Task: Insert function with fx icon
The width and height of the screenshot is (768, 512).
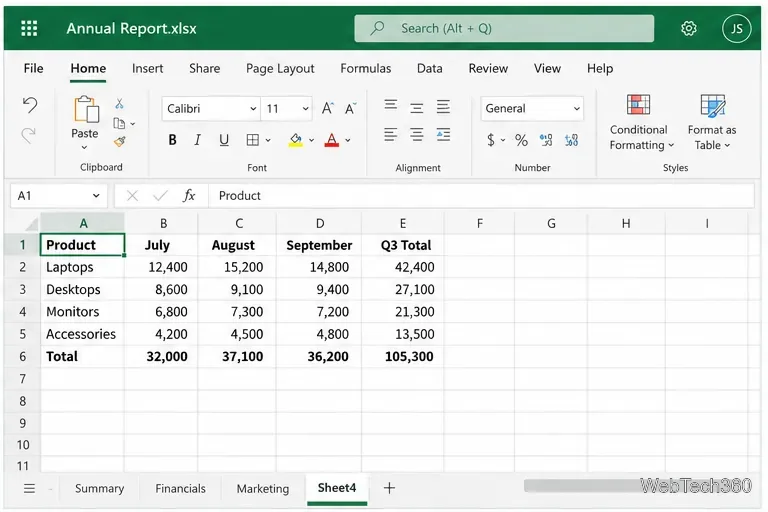Action: pyautogui.click(x=189, y=195)
